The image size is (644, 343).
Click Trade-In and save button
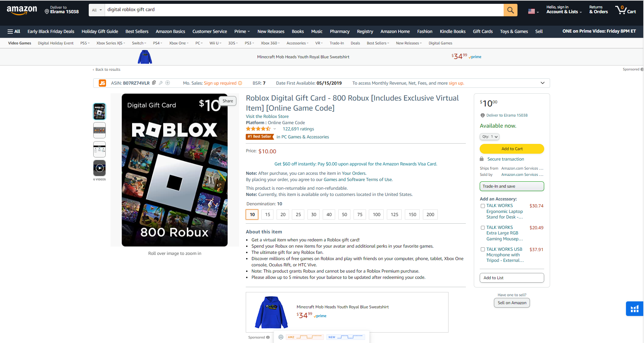pyautogui.click(x=512, y=186)
